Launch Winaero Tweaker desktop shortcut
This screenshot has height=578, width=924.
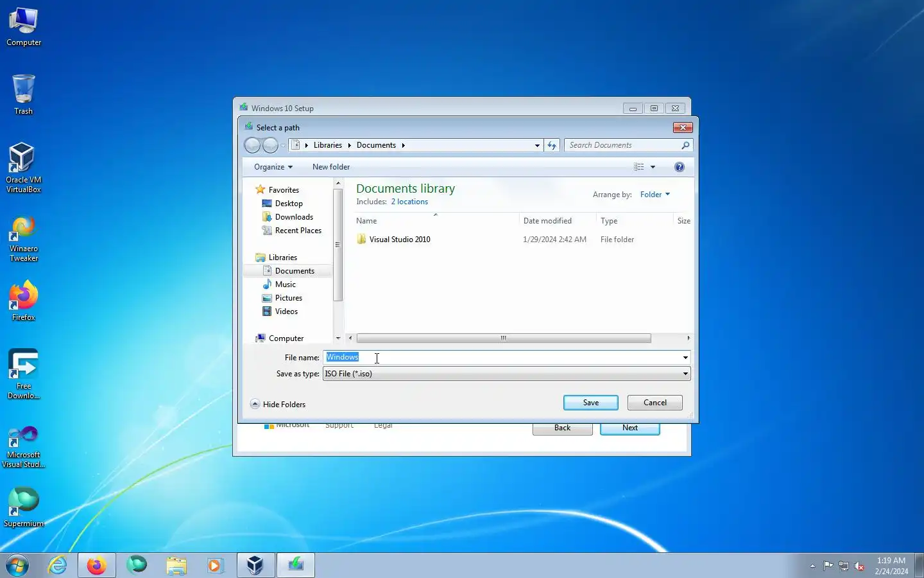click(24, 239)
